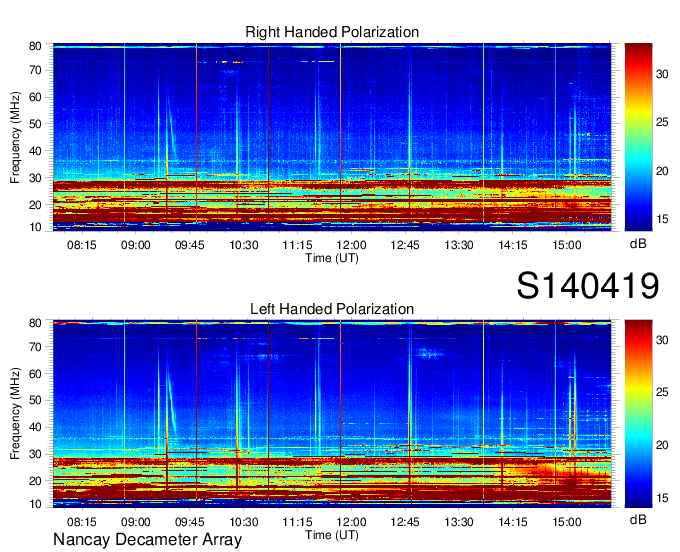The image size is (680, 552).
Task: Click 30 dB tick on Right Handed colorbar
Action: click(x=662, y=74)
